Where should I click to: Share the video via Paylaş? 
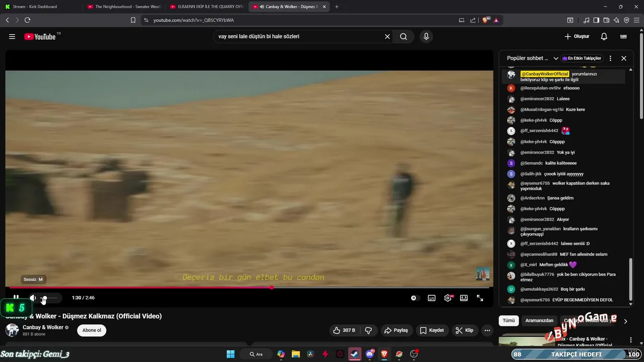coord(396,330)
